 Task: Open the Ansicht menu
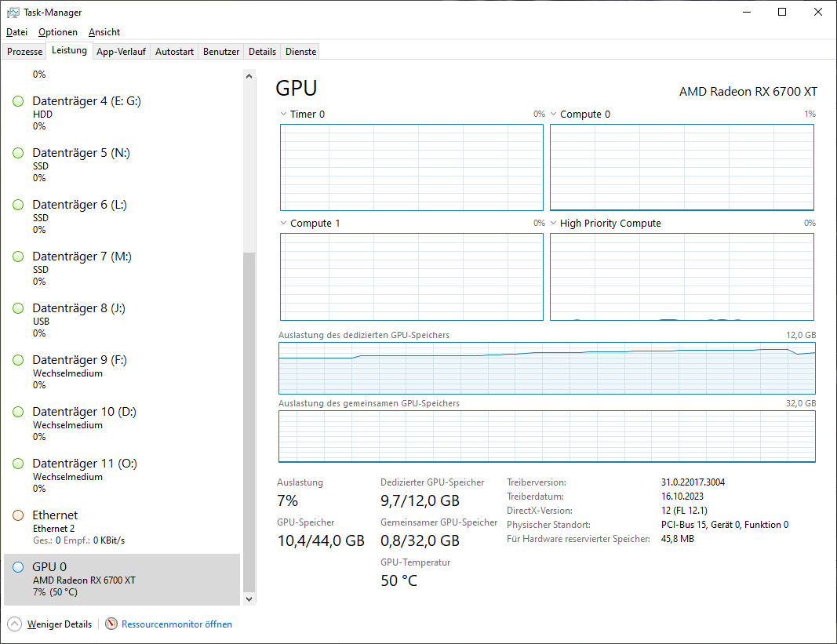[x=104, y=32]
